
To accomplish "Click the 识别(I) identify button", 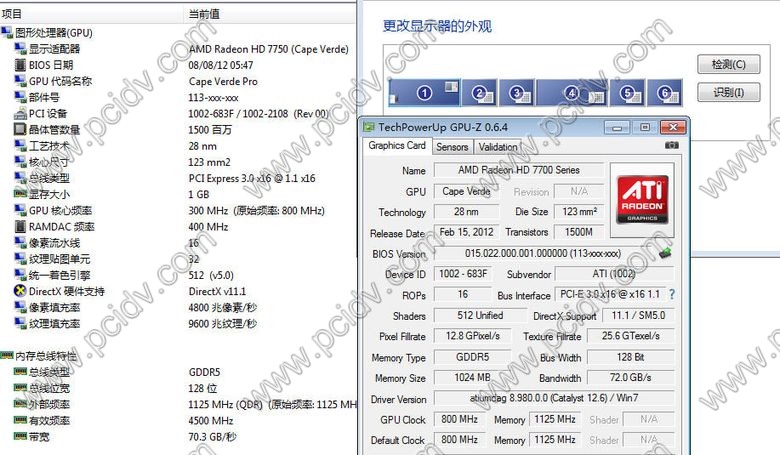I will pos(729,92).
